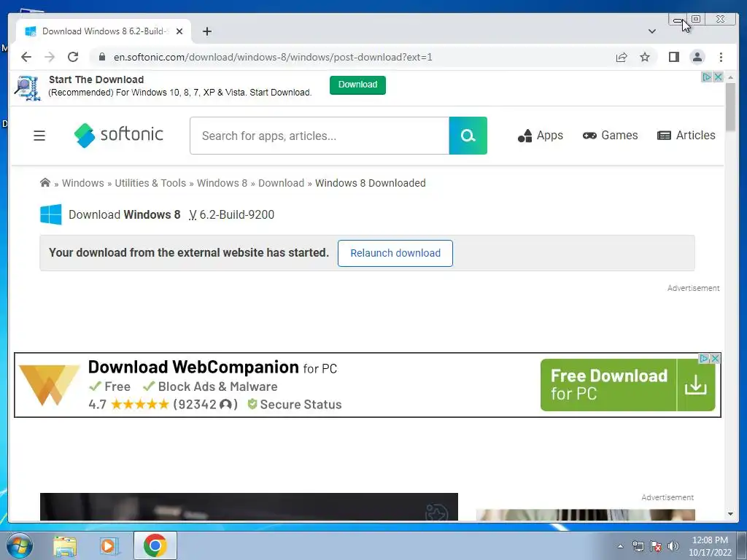This screenshot has height=560, width=747.
Task: Click the Chrome taskbar icon
Action: click(155, 545)
